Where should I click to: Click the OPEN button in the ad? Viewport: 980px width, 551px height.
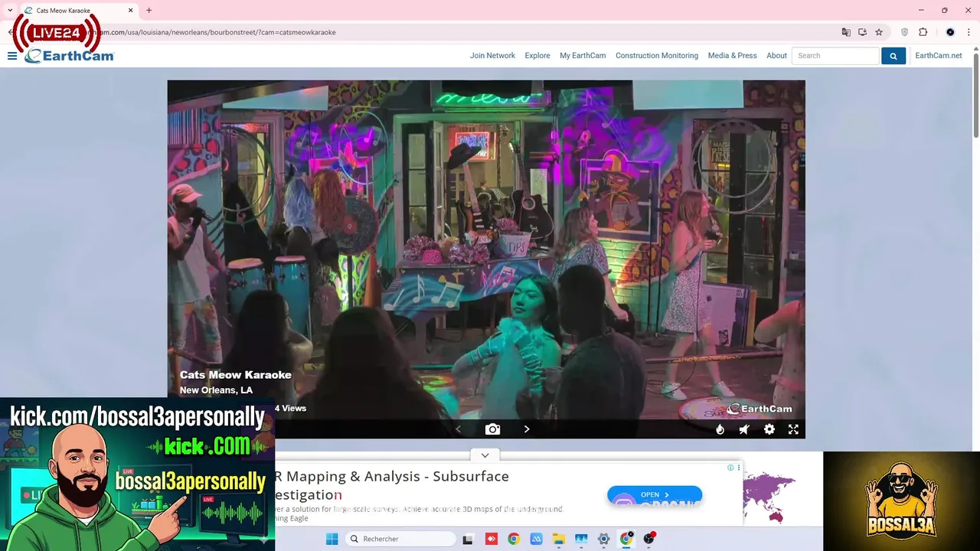pos(655,494)
